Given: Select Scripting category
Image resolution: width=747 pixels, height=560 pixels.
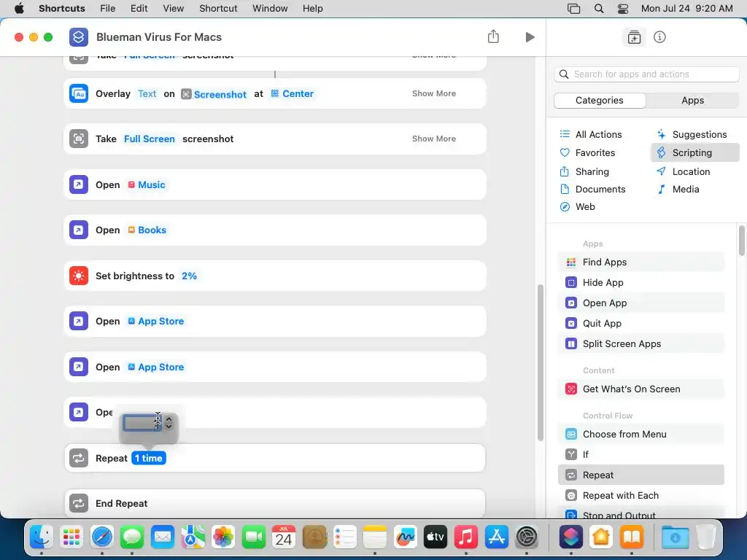Looking at the screenshot, I should (x=694, y=152).
